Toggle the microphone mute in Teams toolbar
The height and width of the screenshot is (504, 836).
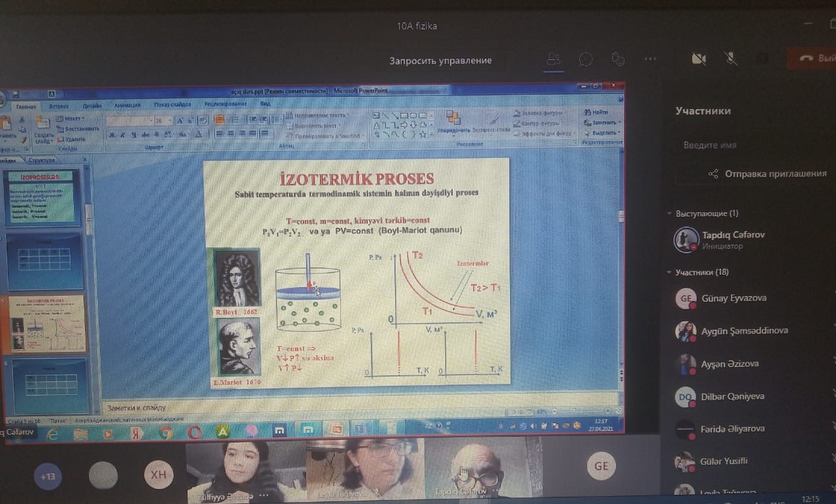(x=731, y=59)
